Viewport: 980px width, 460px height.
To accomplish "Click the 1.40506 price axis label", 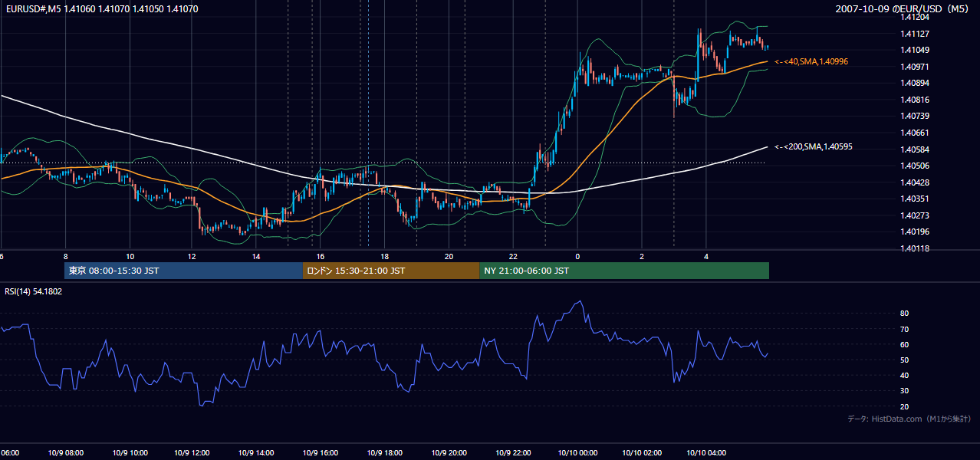I will 915,166.
